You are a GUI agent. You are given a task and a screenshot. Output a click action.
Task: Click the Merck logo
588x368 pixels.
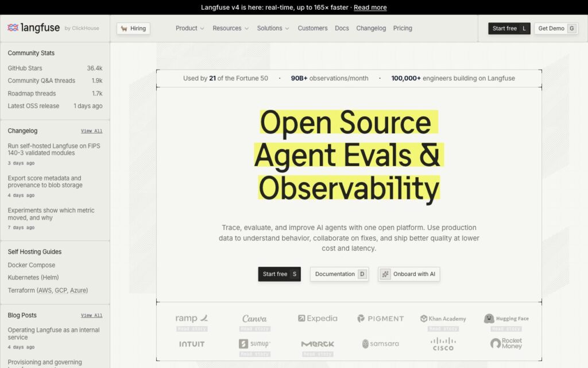(x=318, y=344)
